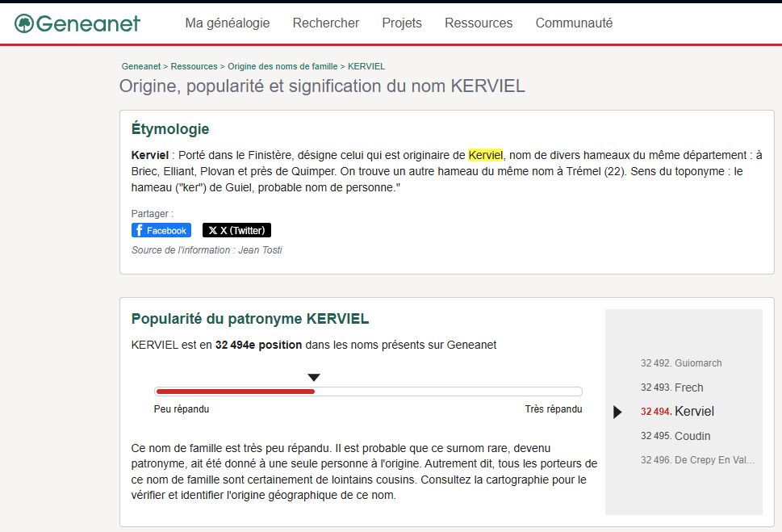Expand the Ressources menu
The height and width of the screenshot is (532, 782).
[x=479, y=23]
